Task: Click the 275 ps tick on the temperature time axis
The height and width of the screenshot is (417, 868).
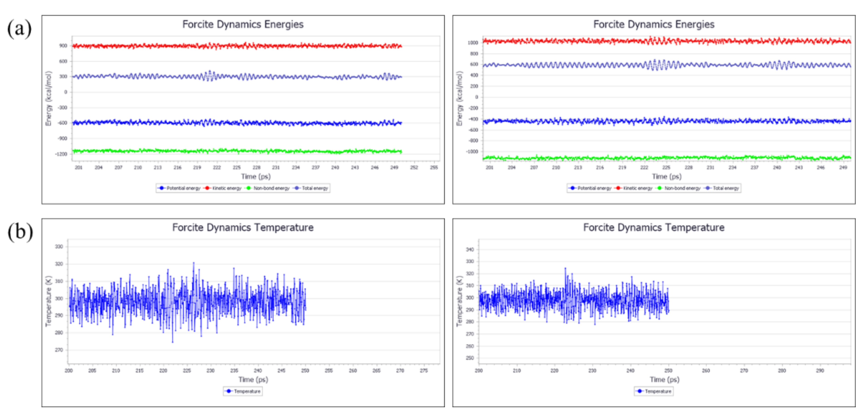Action: pos(424,370)
